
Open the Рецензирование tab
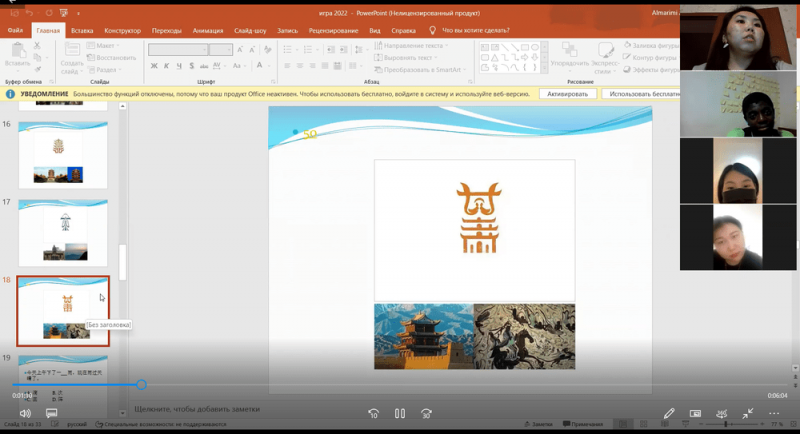pos(333,31)
